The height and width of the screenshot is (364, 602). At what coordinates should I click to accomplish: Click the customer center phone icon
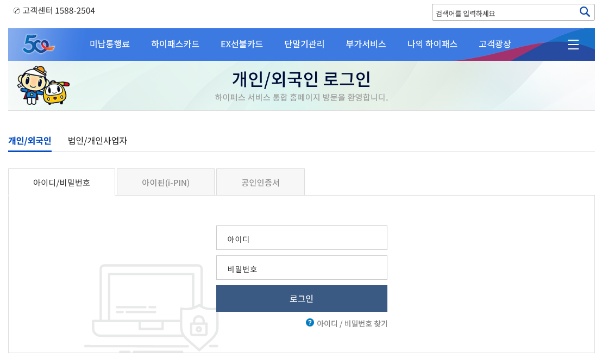pyautogui.click(x=16, y=11)
